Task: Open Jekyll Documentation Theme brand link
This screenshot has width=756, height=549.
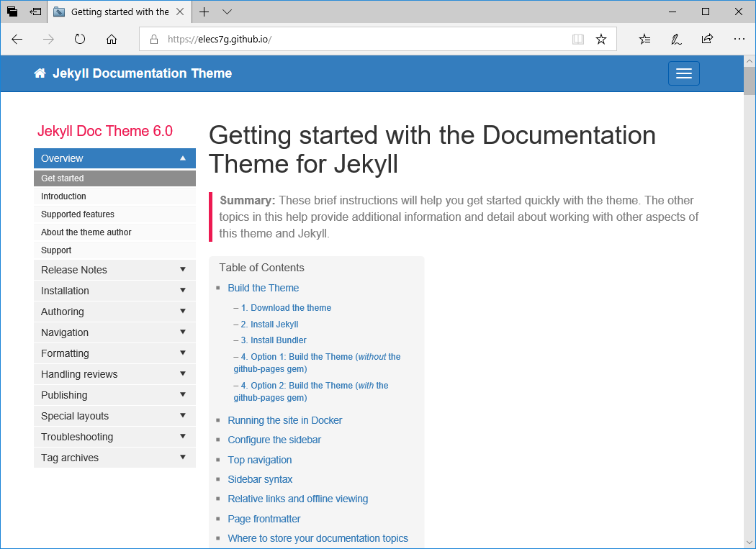Action: click(x=143, y=73)
